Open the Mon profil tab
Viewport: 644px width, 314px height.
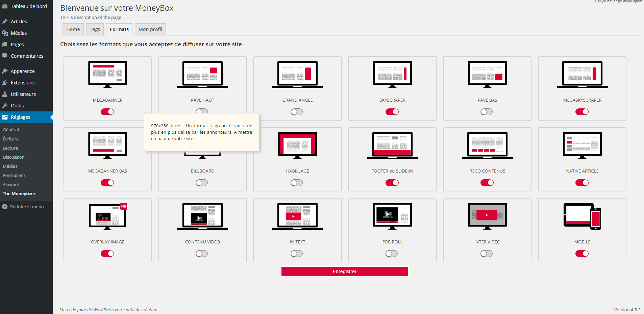click(150, 29)
